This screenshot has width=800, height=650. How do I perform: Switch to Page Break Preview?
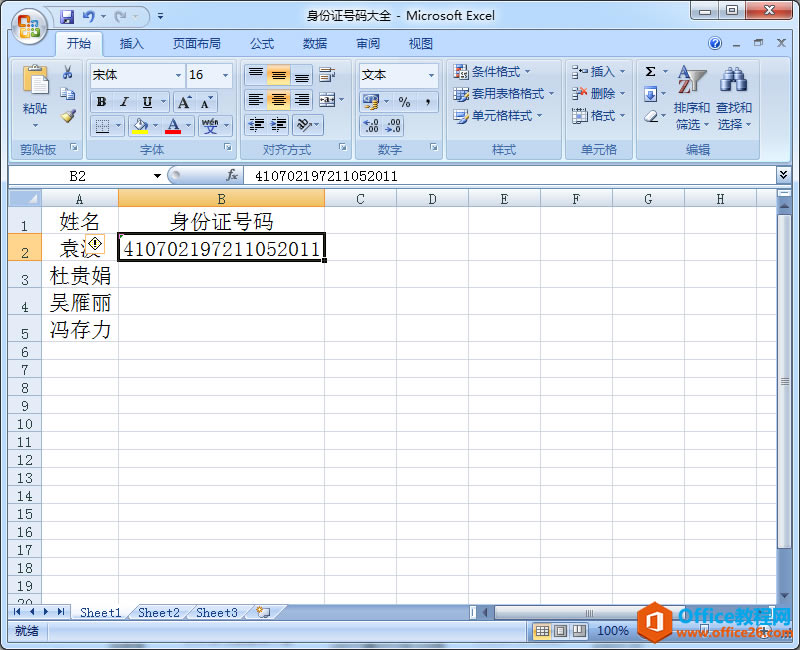579,631
